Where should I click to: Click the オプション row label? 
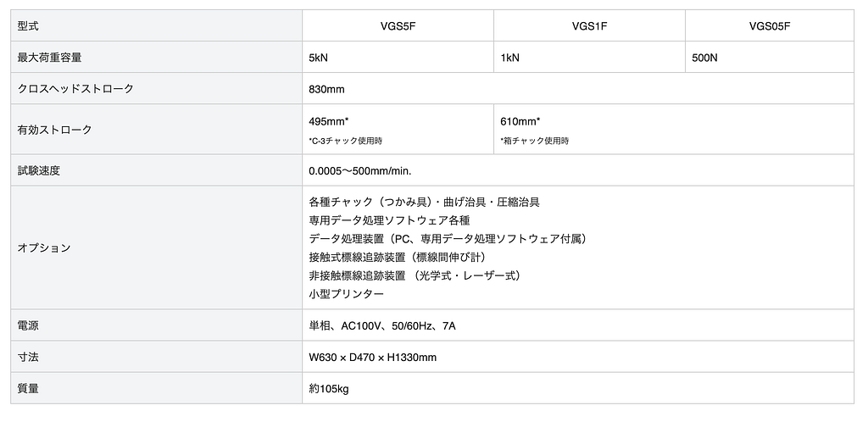point(44,248)
